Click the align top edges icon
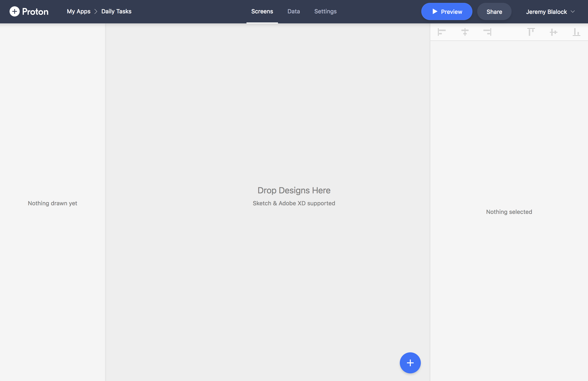588x381 pixels. [x=531, y=32]
